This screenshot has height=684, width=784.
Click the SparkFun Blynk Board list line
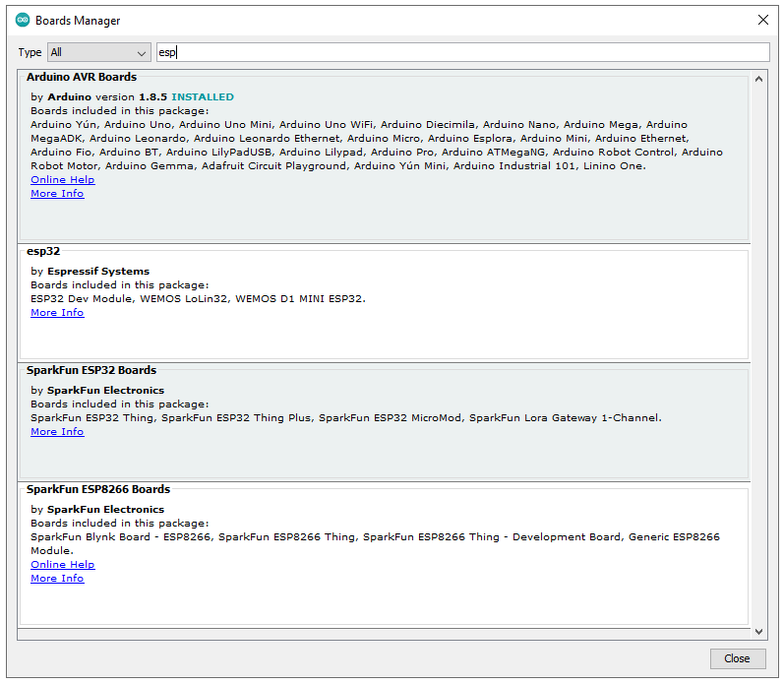point(375,543)
